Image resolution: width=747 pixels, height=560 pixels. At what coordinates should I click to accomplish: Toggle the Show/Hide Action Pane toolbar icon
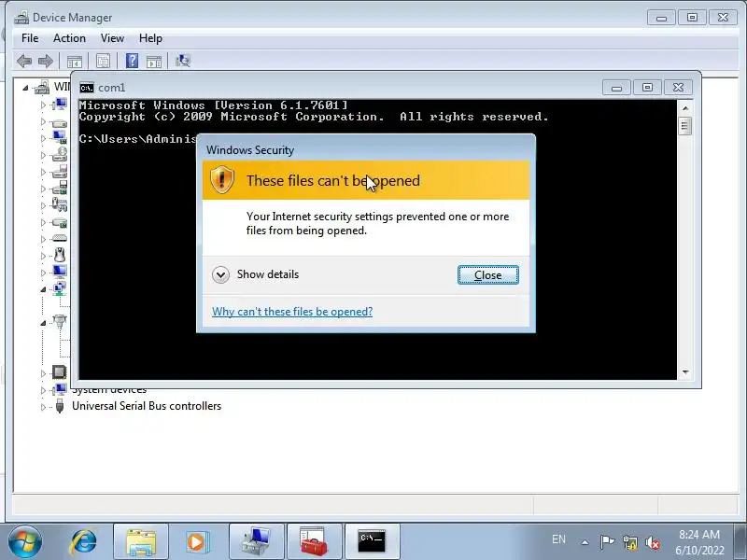click(154, 61)
